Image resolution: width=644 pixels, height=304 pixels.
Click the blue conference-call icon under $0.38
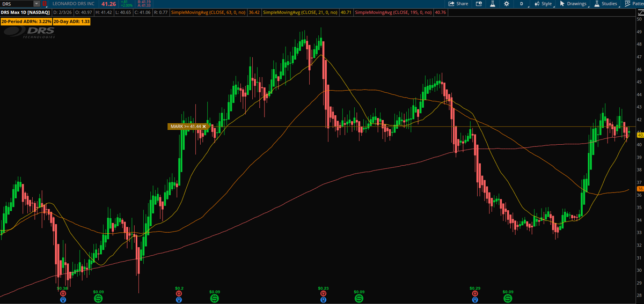[x=62, y=300]
